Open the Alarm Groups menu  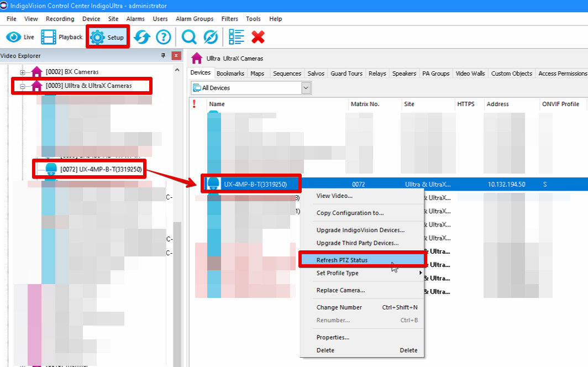195,19
